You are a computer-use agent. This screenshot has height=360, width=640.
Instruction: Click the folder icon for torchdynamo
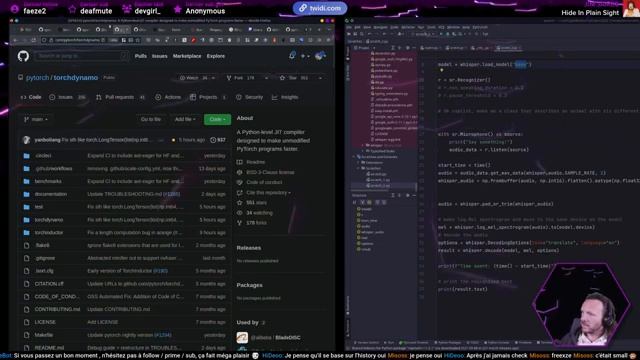[x=27, y=220]
